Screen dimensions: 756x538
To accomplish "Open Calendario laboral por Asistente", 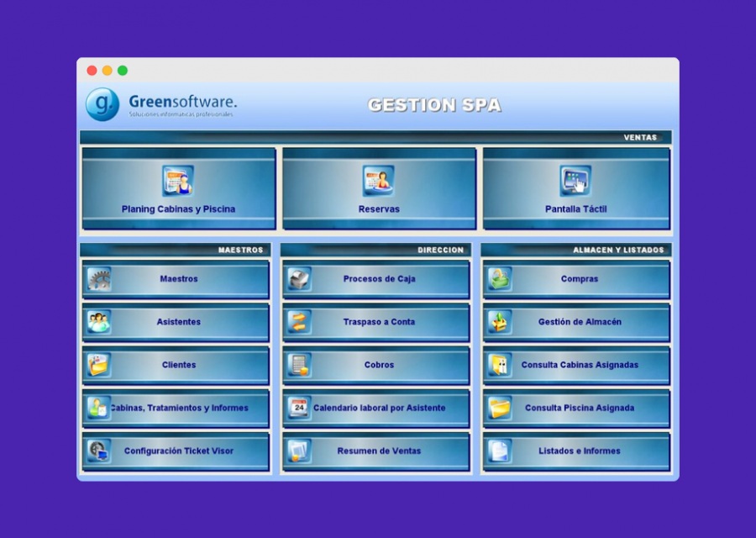I will [376, 409].
